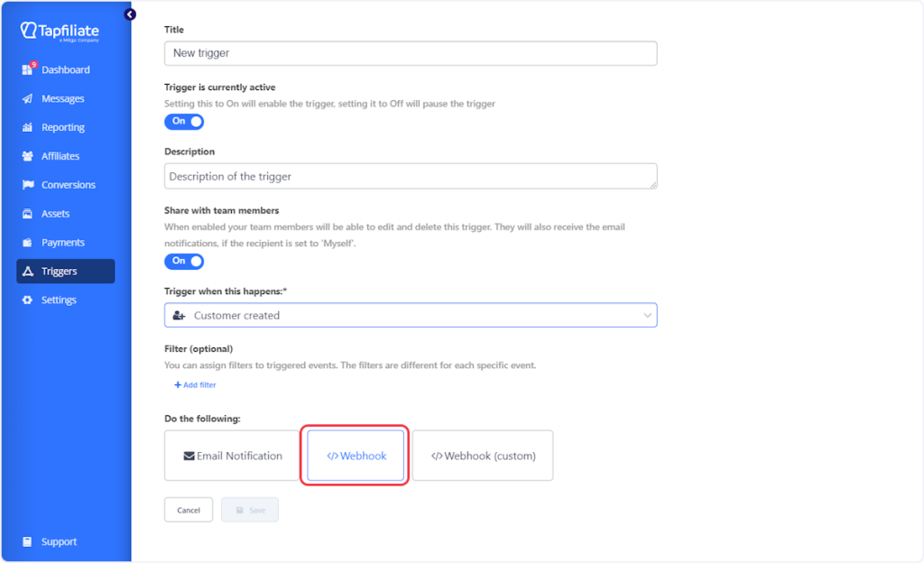Viewport: 924px width, 563px height.
Task: Click the Tapfiliate logo
Action: click(x=60, y=32)
